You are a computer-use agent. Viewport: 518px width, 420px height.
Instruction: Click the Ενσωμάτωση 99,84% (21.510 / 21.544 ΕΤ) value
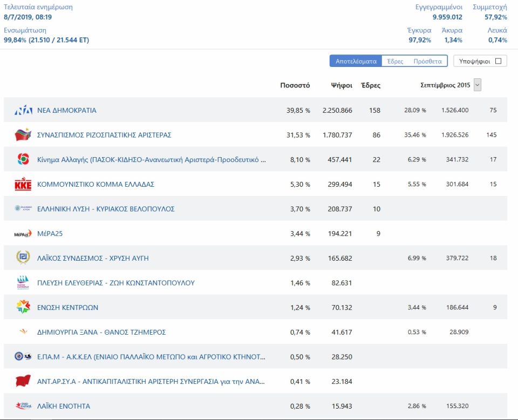[x=46, y=40]
